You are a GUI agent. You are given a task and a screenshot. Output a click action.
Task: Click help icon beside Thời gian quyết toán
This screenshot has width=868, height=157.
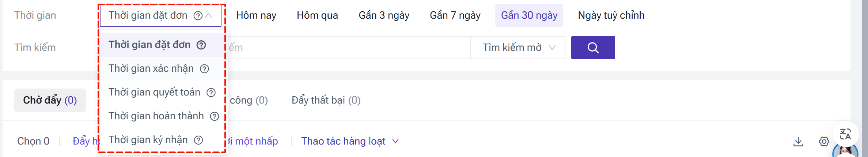211,93
